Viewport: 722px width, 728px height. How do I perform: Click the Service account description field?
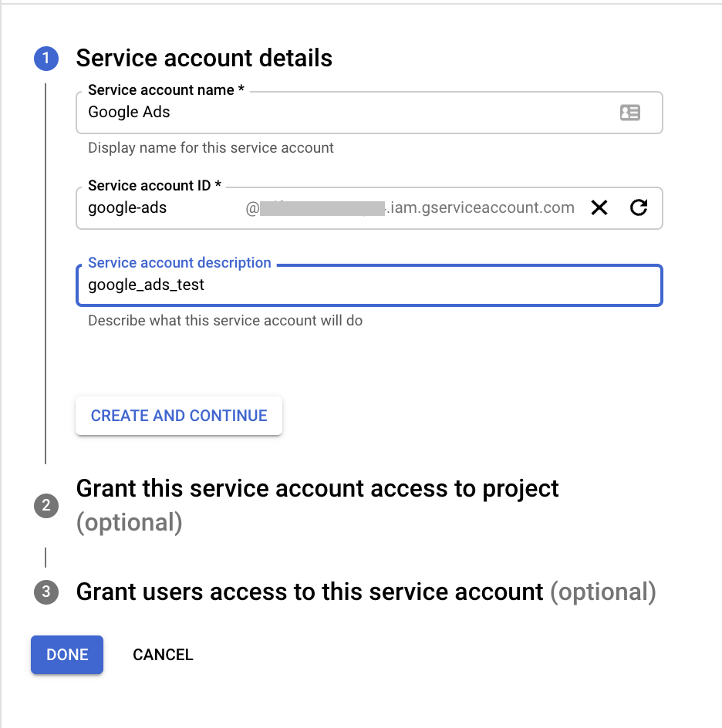click(369, 285)
